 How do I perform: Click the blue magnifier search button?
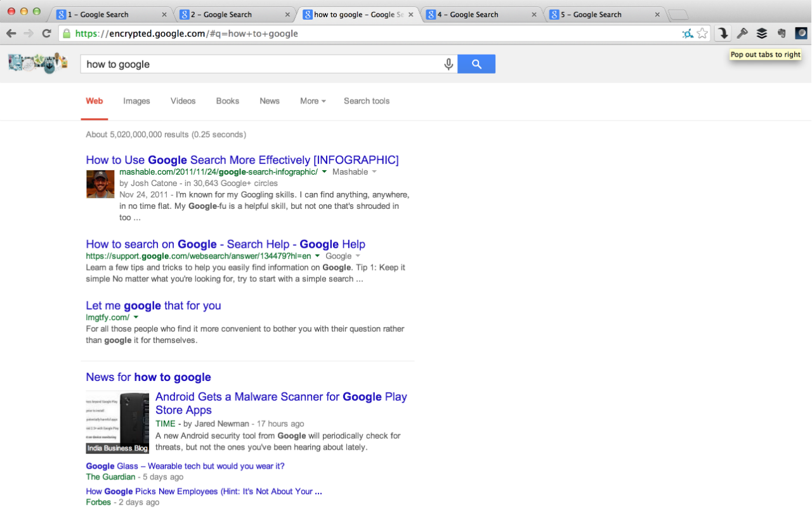click(x=476, y=64)
